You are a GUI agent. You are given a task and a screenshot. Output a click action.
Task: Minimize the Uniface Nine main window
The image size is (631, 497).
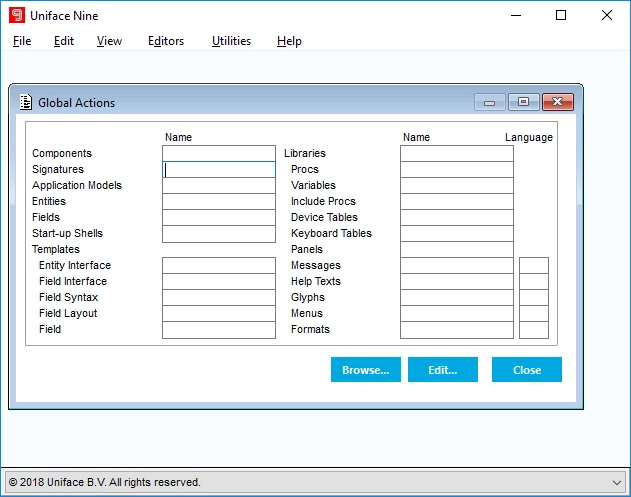point(516,15)
